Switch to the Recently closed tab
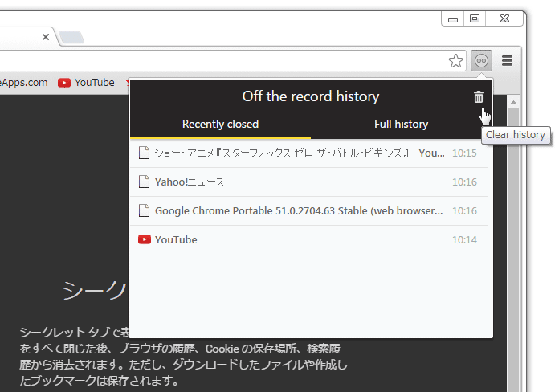 (220, 125)
